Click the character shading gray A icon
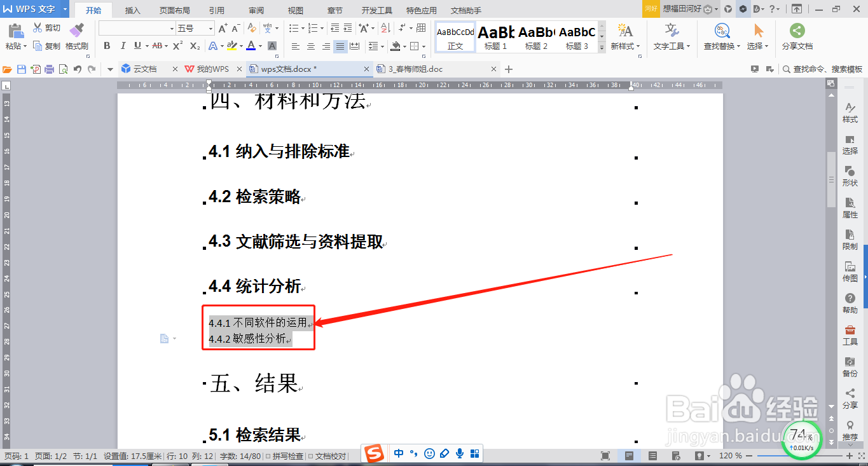The image size is (868, 466). 272,46
